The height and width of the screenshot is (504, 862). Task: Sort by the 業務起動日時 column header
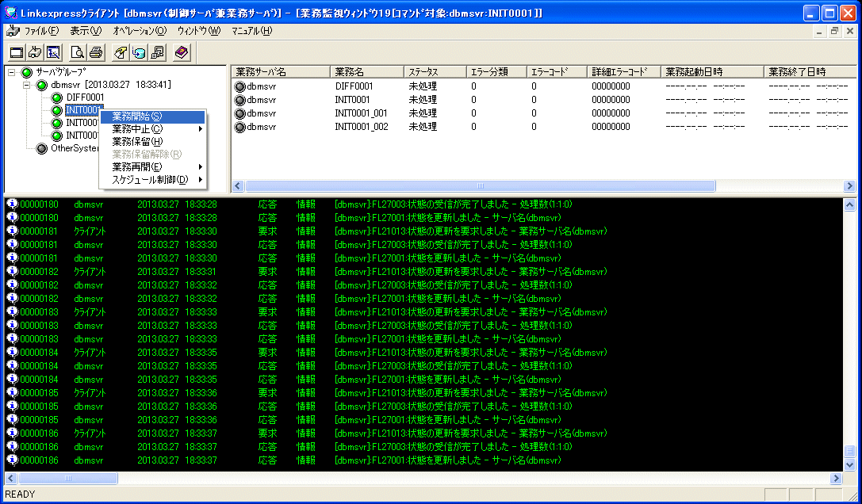712,72
